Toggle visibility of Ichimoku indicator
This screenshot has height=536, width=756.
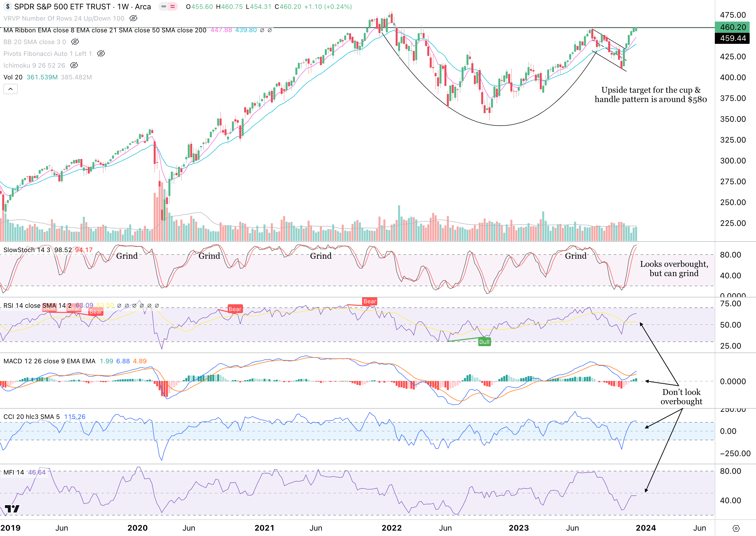coord(74,65)
